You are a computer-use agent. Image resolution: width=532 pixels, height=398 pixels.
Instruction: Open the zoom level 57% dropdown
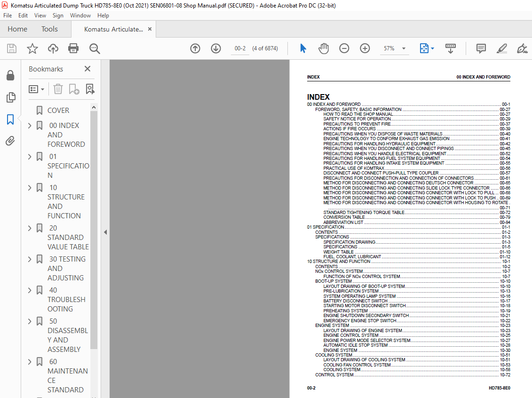click(404, 48)
